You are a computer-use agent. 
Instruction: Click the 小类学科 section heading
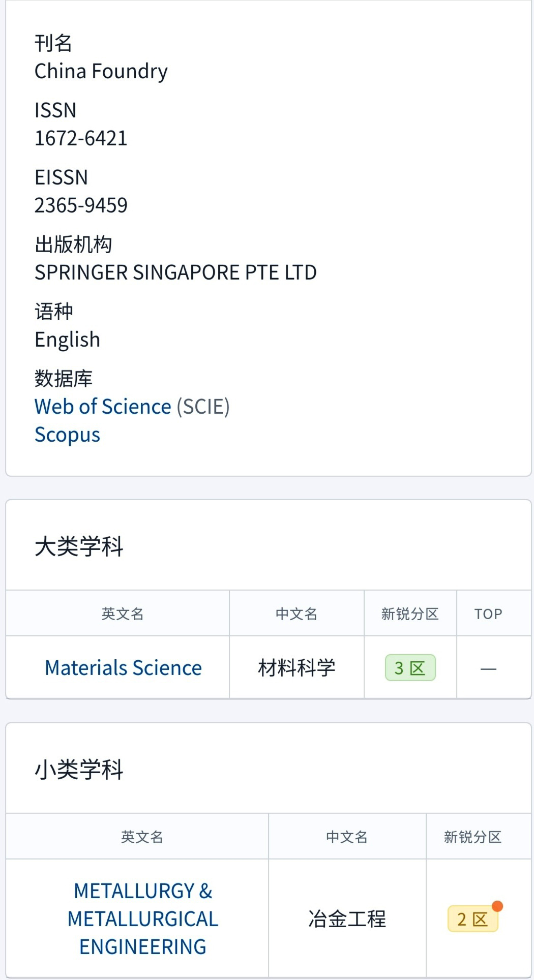[x=79, y=770]
